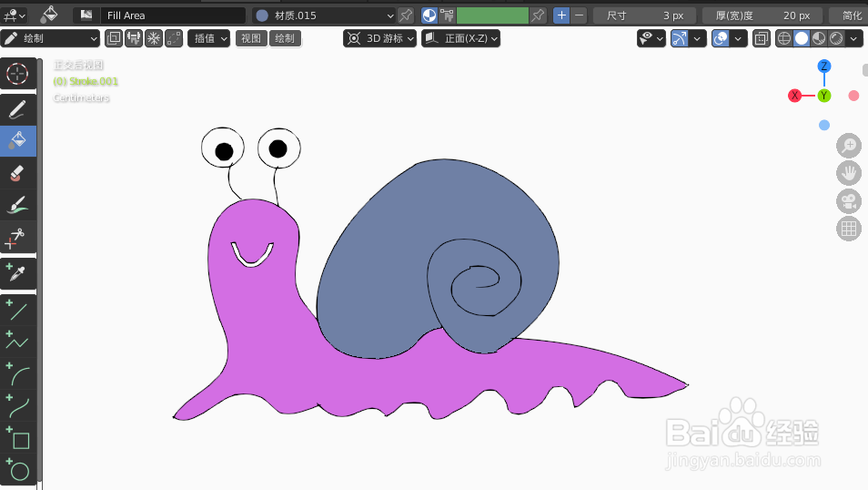Select the Draw pencil tool
Screen dimensions: 868x490
click(x=17, y=110)
